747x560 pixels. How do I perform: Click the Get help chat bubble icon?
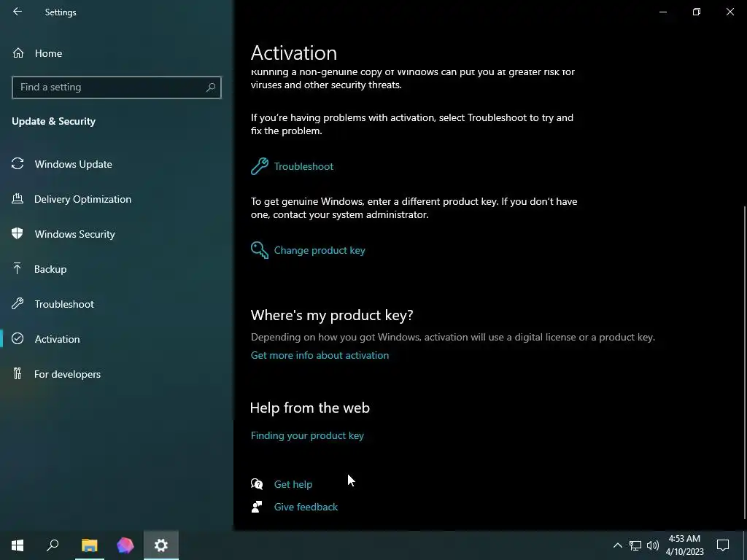click(x=257, y=484)
